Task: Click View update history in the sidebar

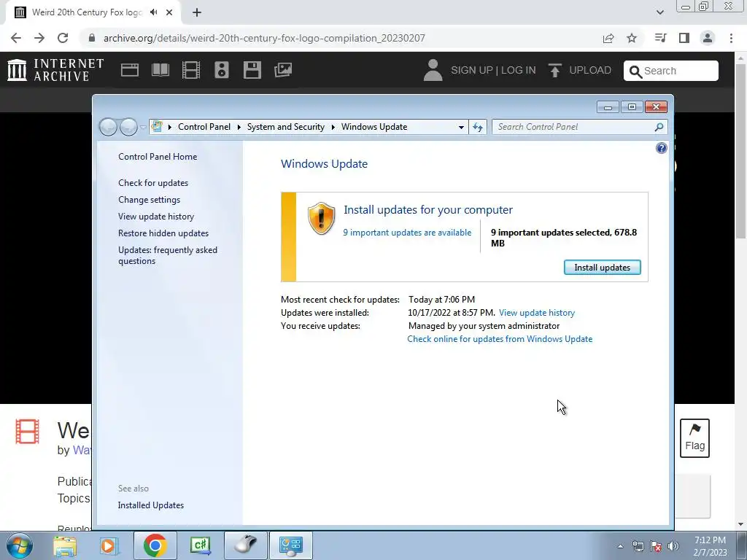Action: click(156, 216)
